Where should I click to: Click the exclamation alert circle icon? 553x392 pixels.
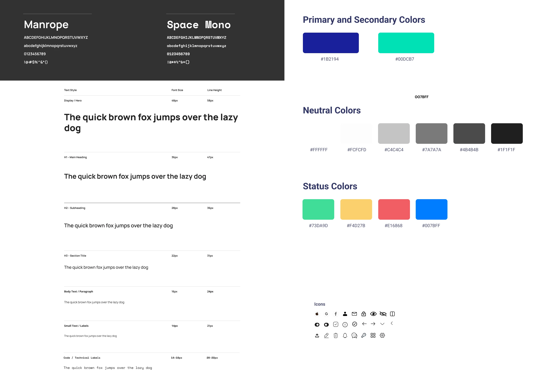click(x=345, y=325)
